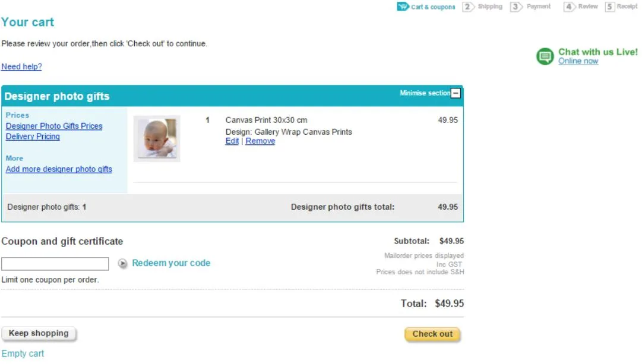Image resolution: width=642 pixels, height=364 pixels.
Task: Collapse the Designer photo gifts section
Action: point(456,93)
